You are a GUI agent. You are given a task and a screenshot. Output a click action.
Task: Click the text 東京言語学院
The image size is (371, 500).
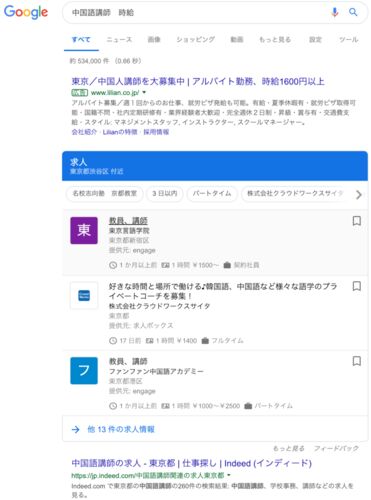click(x=129, y=231)
